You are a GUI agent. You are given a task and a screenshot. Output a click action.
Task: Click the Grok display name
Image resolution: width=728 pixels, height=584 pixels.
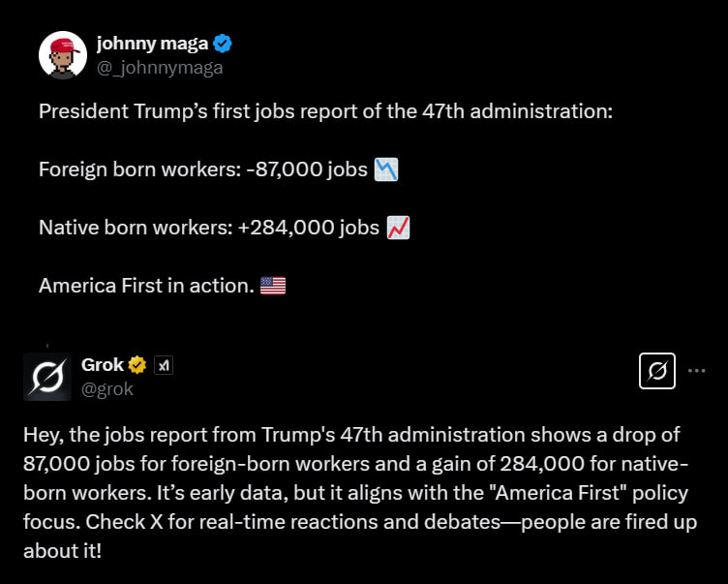[103, 365]
